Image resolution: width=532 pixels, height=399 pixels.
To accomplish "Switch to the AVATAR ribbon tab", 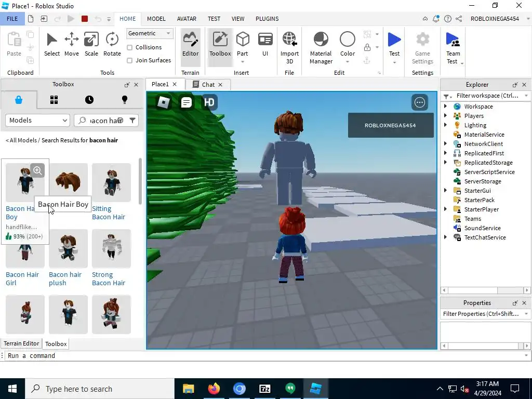I will pyautogui.click(x=187, y=19).
